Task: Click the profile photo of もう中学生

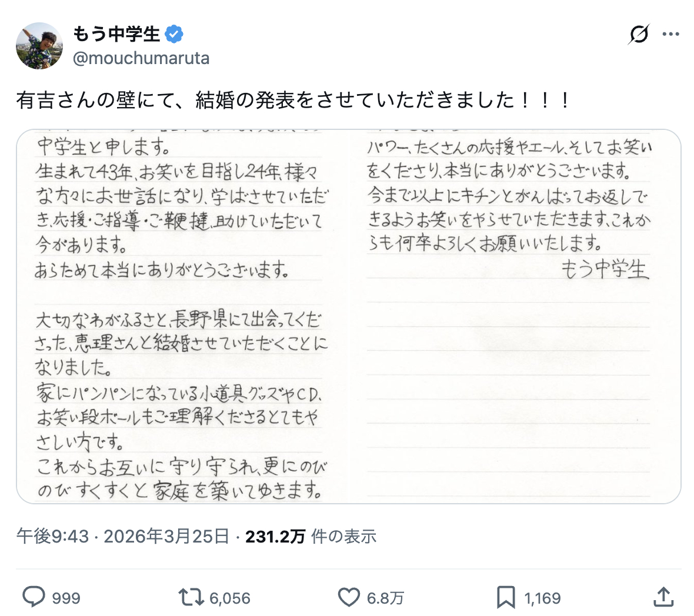Action: (39, 45)
